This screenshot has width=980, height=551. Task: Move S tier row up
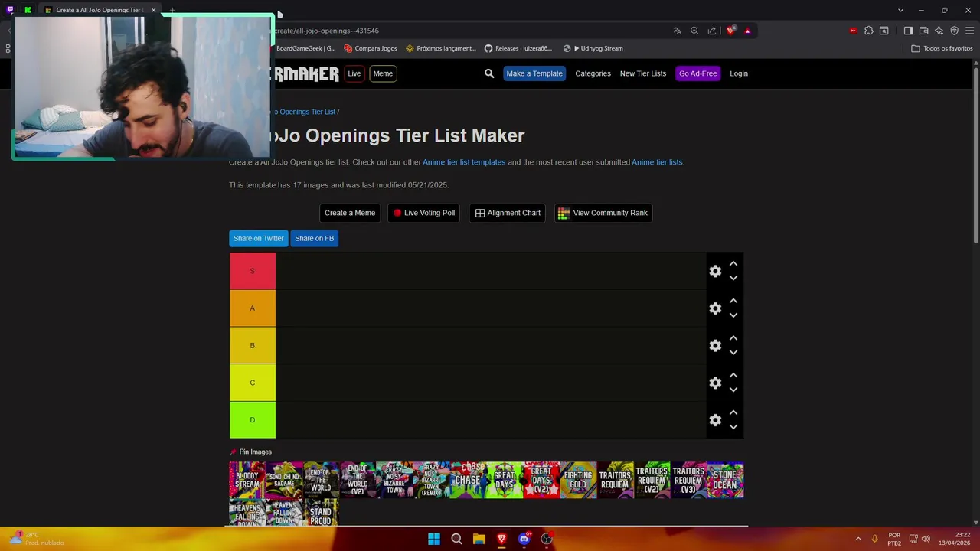733,263
